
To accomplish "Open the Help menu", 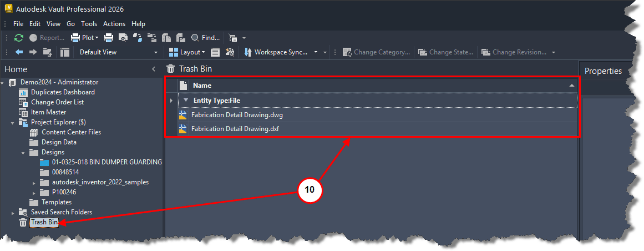I will [139, 24].
